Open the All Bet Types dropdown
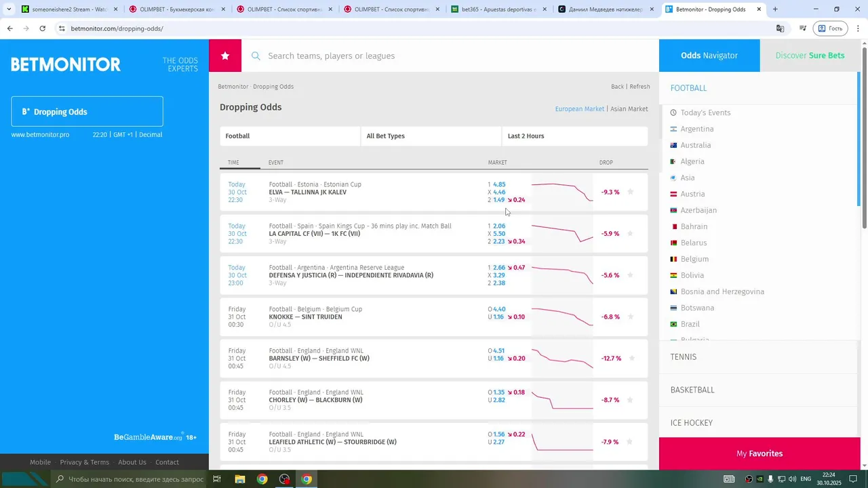 pos(431,136)
